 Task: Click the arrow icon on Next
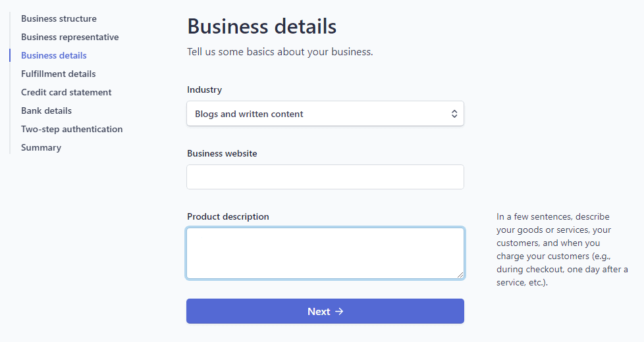point(340,311)
